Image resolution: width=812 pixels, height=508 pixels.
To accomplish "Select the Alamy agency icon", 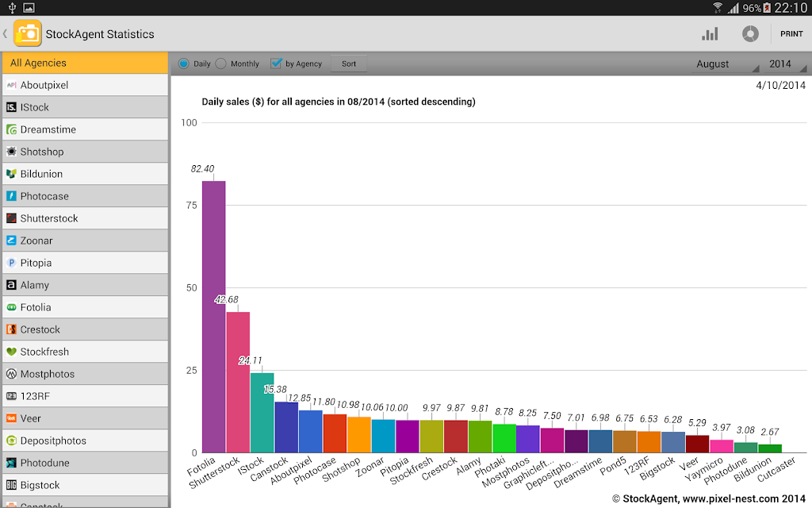I will point(11,285).
